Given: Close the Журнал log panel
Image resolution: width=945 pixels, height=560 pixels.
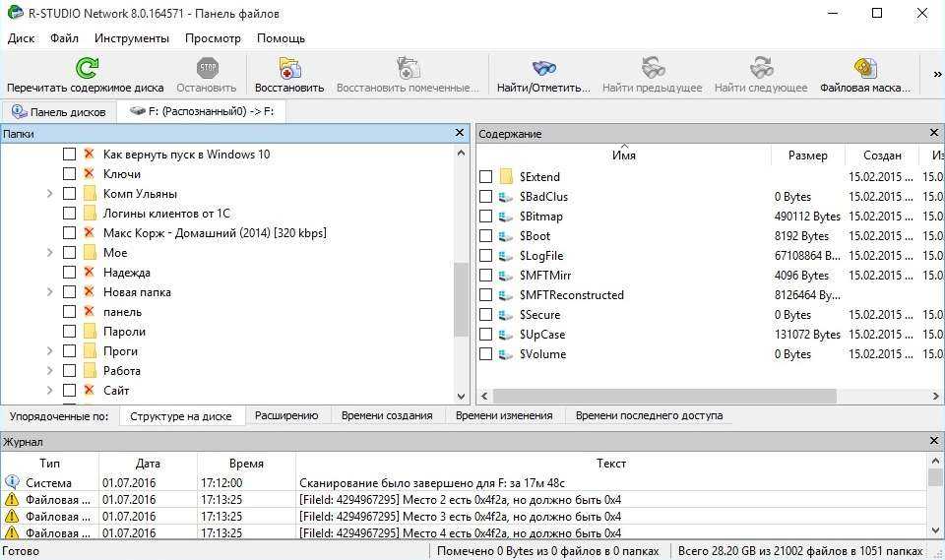Looking at the screenshot, I should pos(934,443).
